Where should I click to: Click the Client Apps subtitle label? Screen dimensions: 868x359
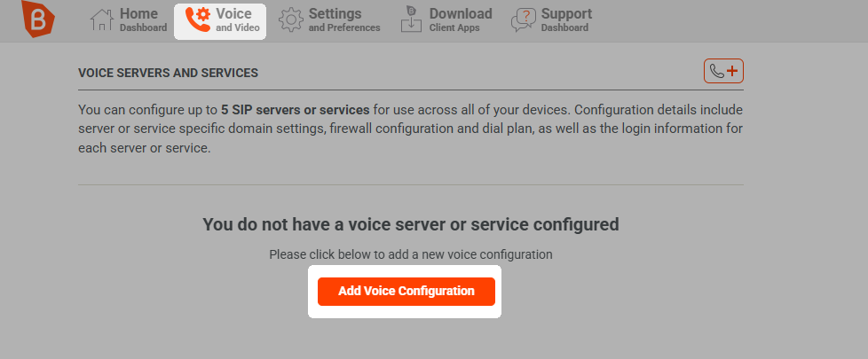[x=454, y=27]
